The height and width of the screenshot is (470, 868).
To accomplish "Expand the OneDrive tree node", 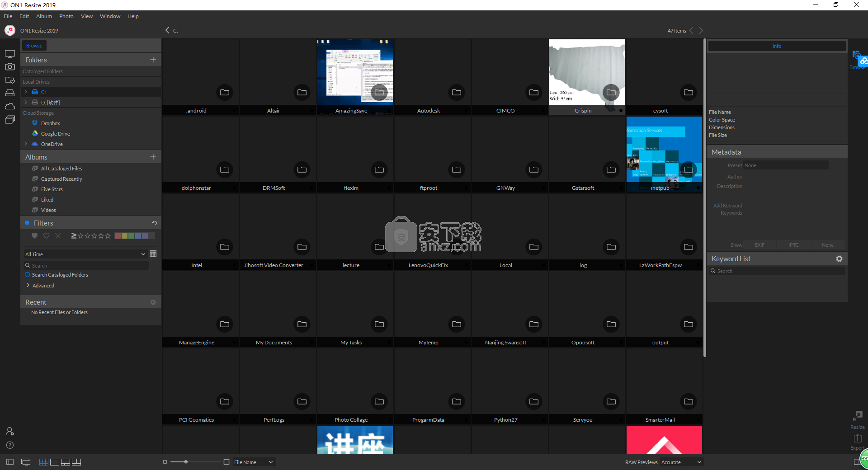I will click(x=26, y=144).
